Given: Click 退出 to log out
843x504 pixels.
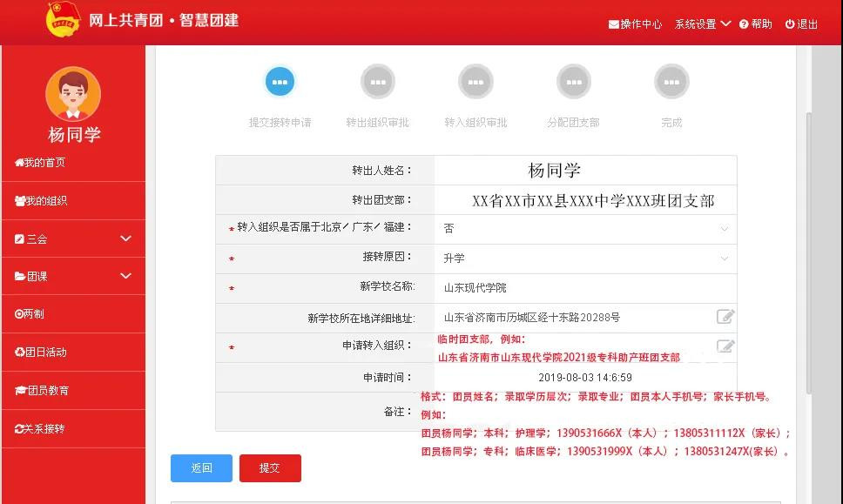Looking at the screenshot, I should pyautogui.click(x=801, y=24).
